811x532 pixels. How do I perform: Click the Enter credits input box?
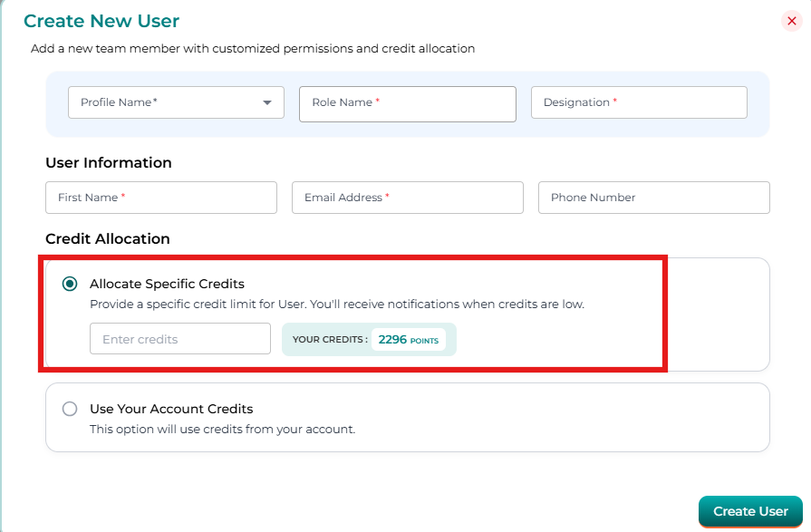point(179,339)
